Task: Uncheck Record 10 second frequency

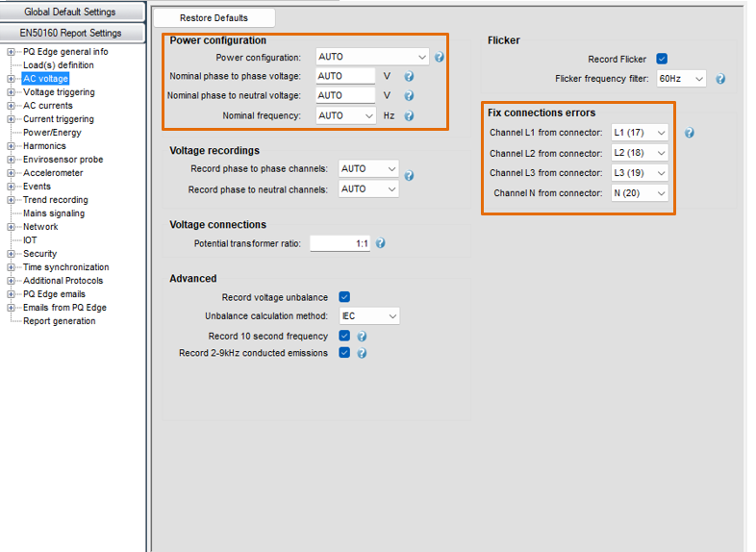Action: click(344, 336)
